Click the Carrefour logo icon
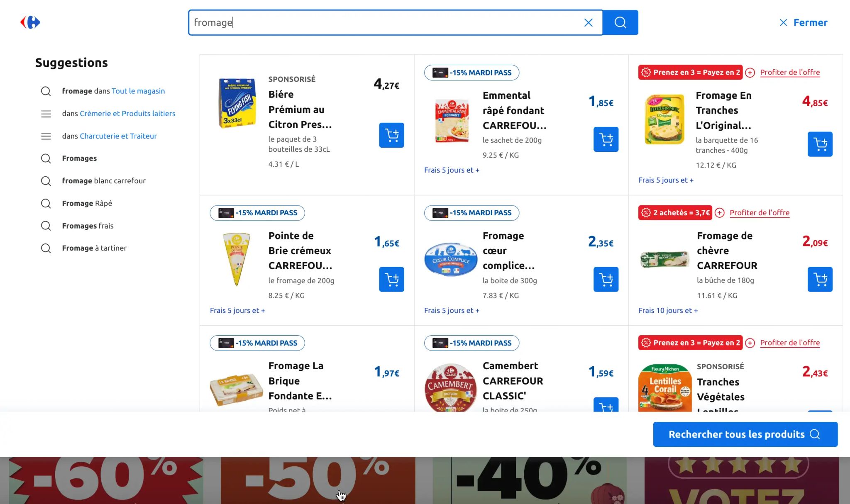The width and height of the screenshot is (850, 504). point(30,22)
